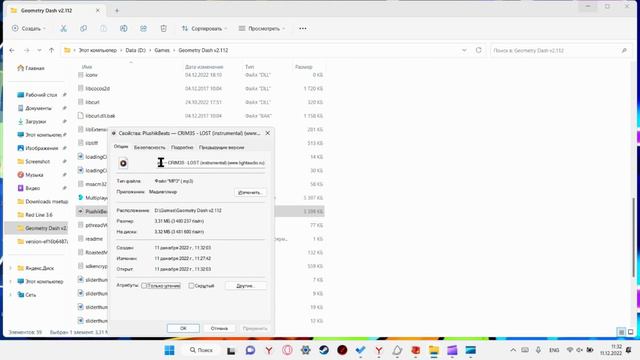Screen dimensions: 640x360
Task: Select the Общие tab in properties
Action: pos(121,147)
